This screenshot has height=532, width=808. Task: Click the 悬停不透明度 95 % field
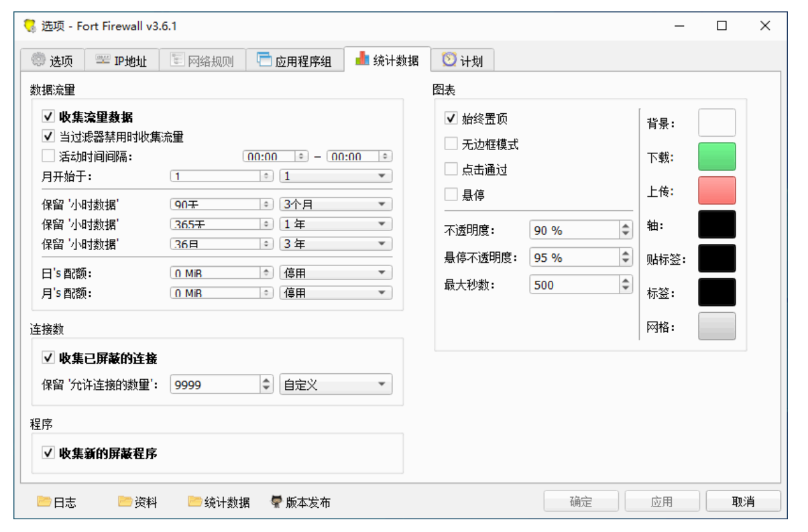(581, 257)
